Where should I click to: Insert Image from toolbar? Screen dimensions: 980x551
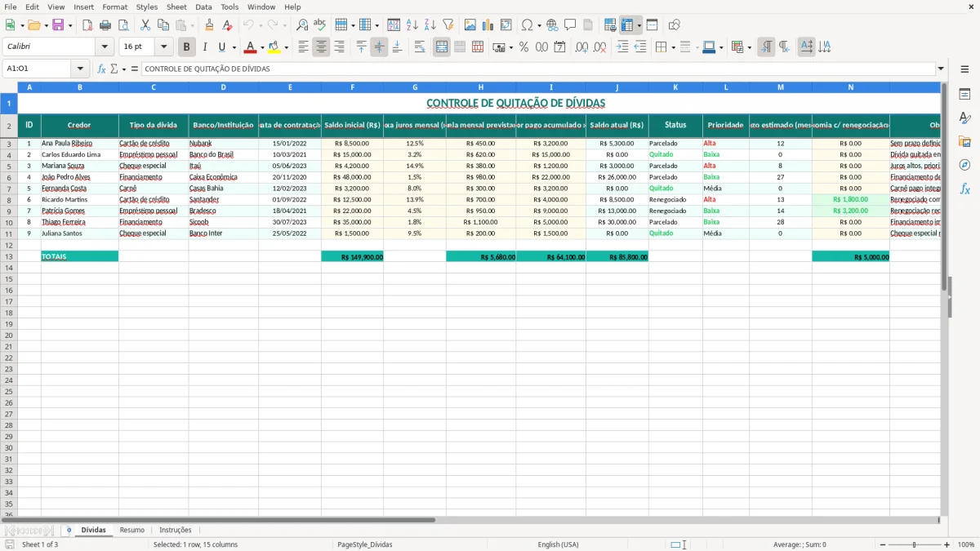(470, 25)
